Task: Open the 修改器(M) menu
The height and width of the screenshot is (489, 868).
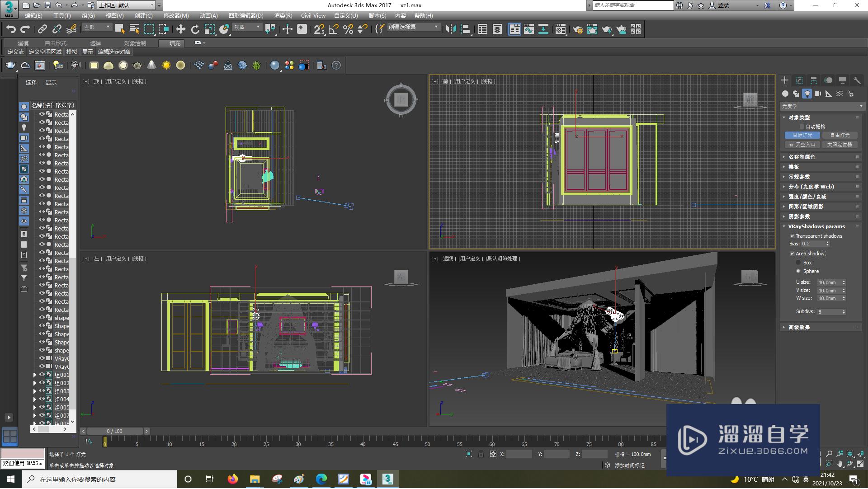Action: (x=176, y=16)
